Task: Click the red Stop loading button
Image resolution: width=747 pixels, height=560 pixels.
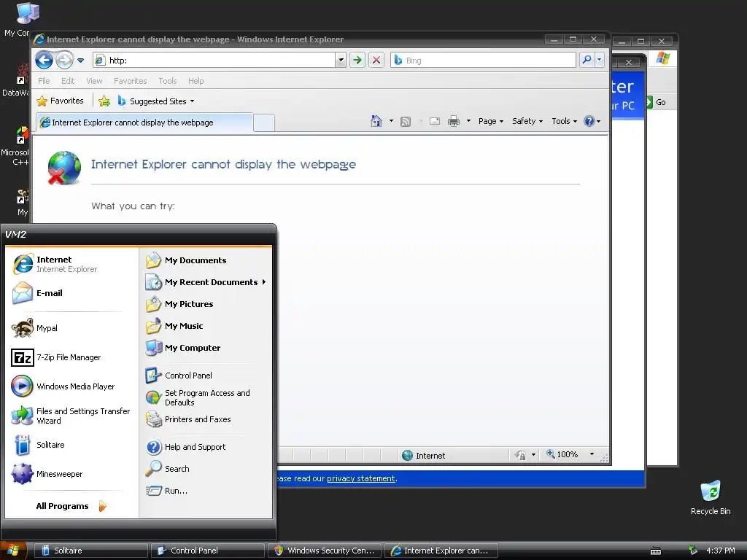Action: [x=376, y=60]
